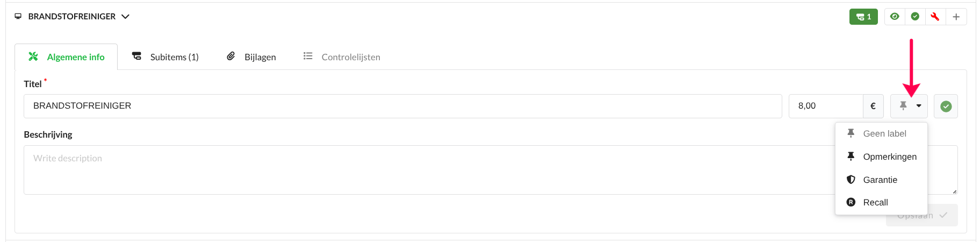Screen dimensions: 980x242
Task: Click the plus icon in header
Action: [x=956, y=17]
